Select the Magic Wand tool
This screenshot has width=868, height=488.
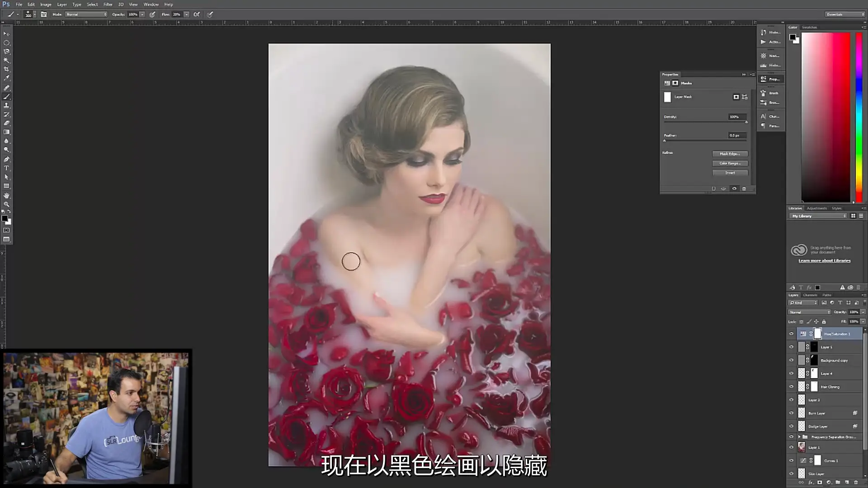[6, 61]
